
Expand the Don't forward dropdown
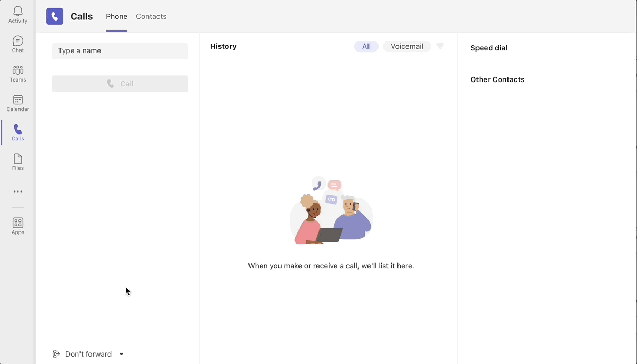[121, 354]
